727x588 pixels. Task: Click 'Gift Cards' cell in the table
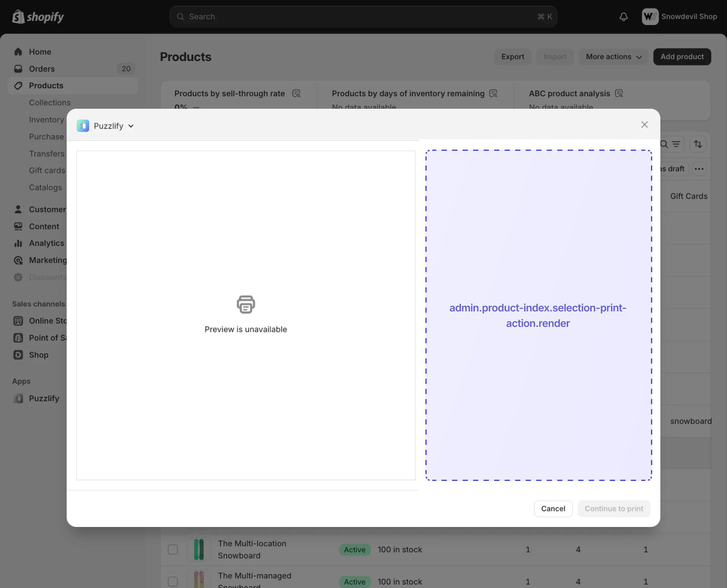[689, 196]
